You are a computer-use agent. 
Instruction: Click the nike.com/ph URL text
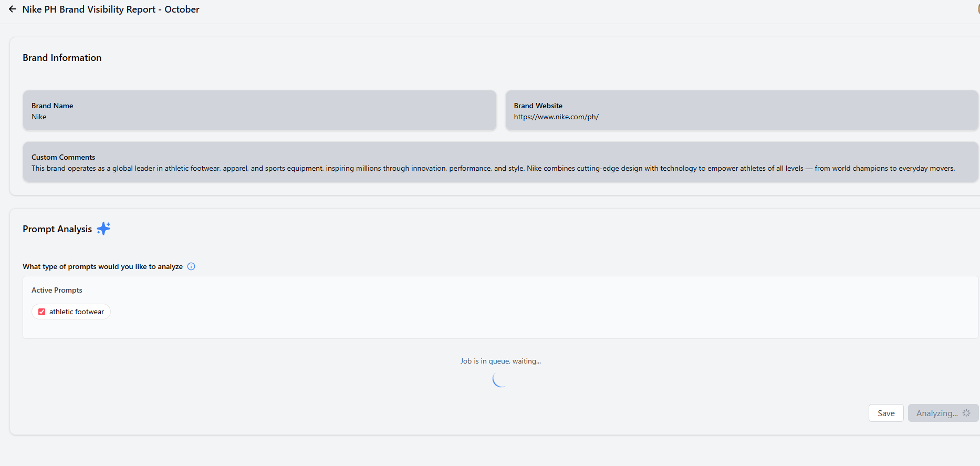(556, 117)
